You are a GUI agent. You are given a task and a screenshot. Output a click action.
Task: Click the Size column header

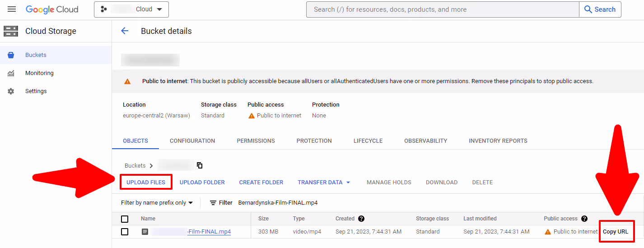tap(263, 219)
